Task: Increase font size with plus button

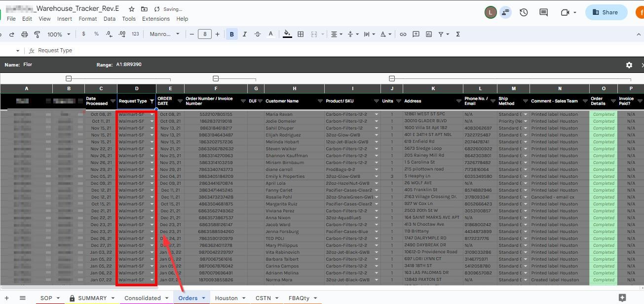Action: point(217,34)
